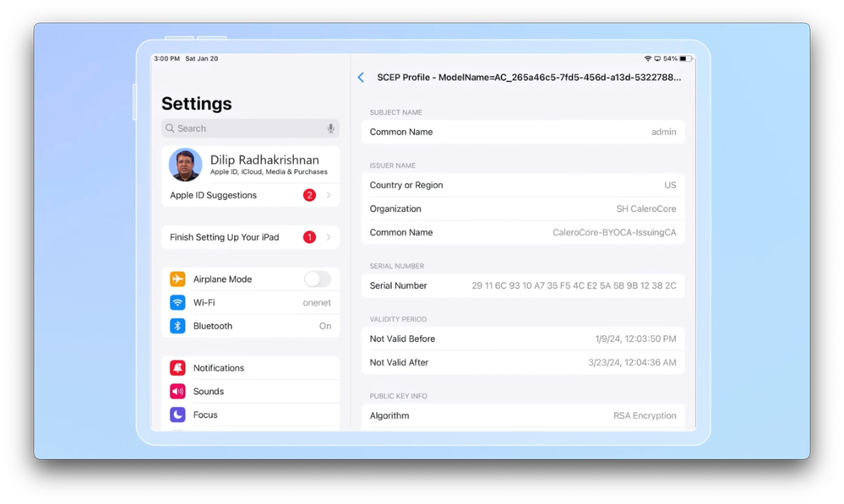This screenshot has width=844, height=504.
Task: Tap the ISSUER NAME section header
Action: (392, 165)
